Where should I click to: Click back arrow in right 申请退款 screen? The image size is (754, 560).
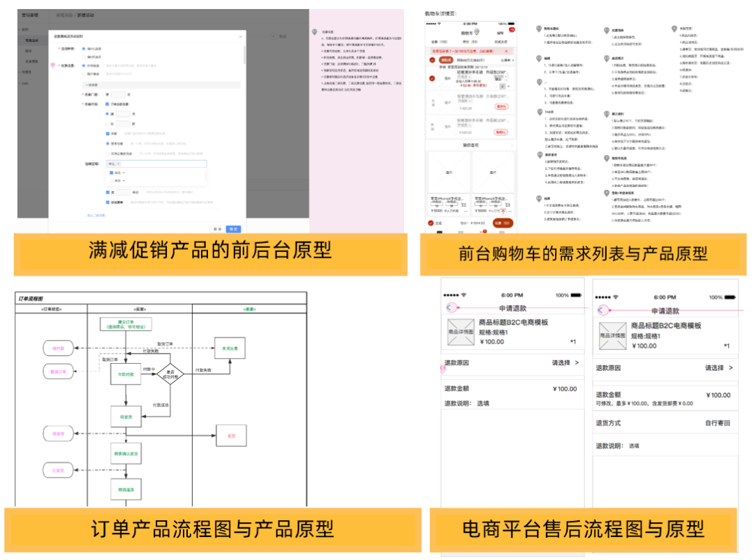tap(602, 310)
